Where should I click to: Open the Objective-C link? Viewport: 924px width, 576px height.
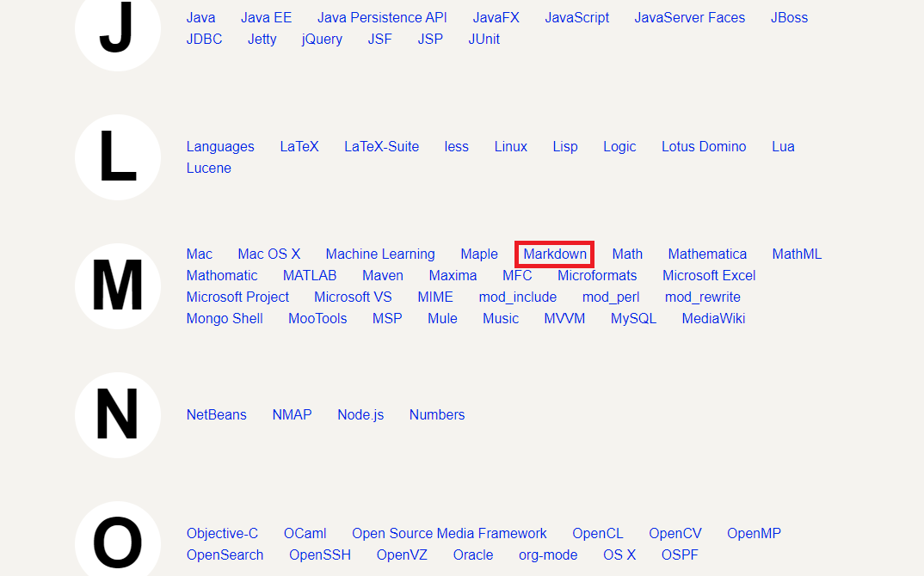(222, 534)
